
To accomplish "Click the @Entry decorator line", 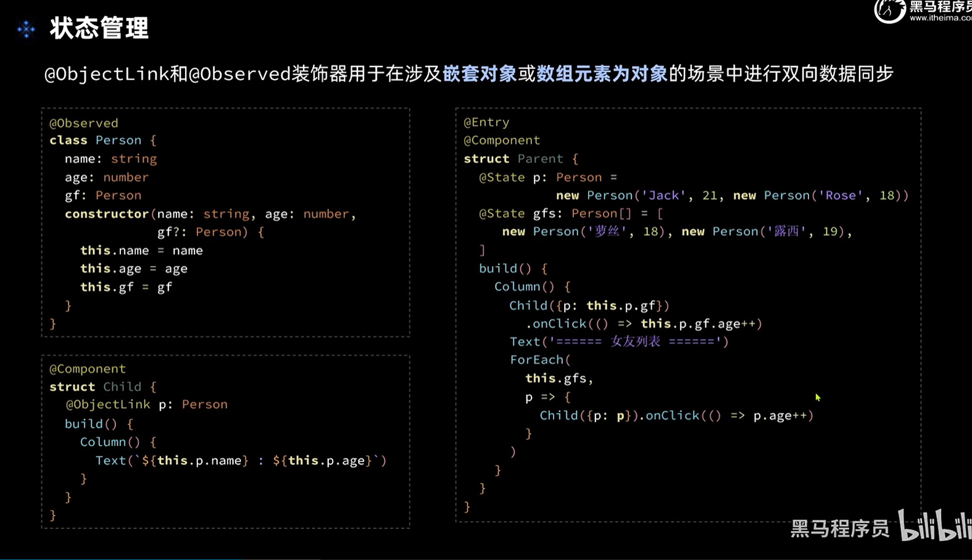I will point(486,122).
